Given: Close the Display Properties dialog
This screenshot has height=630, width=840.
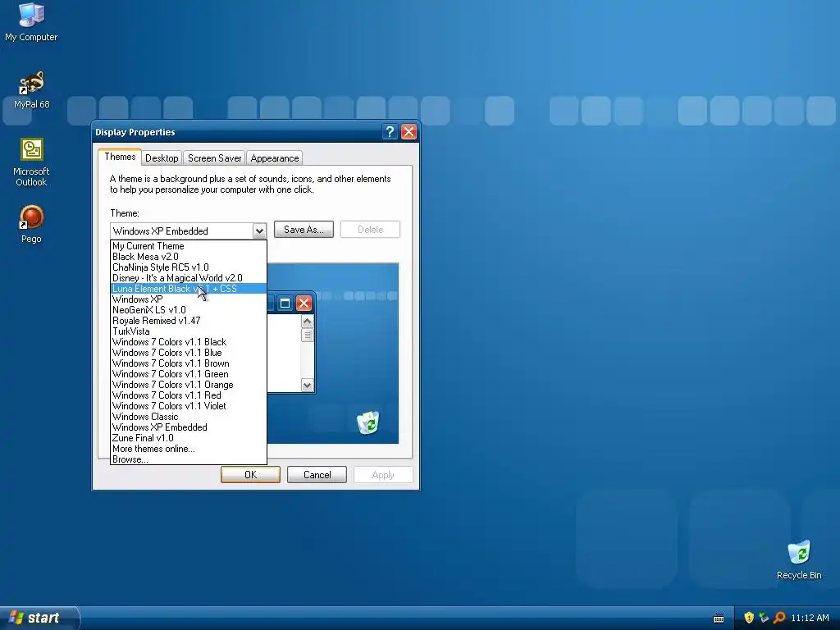Looking at the screenshot, I should point(409,132).
